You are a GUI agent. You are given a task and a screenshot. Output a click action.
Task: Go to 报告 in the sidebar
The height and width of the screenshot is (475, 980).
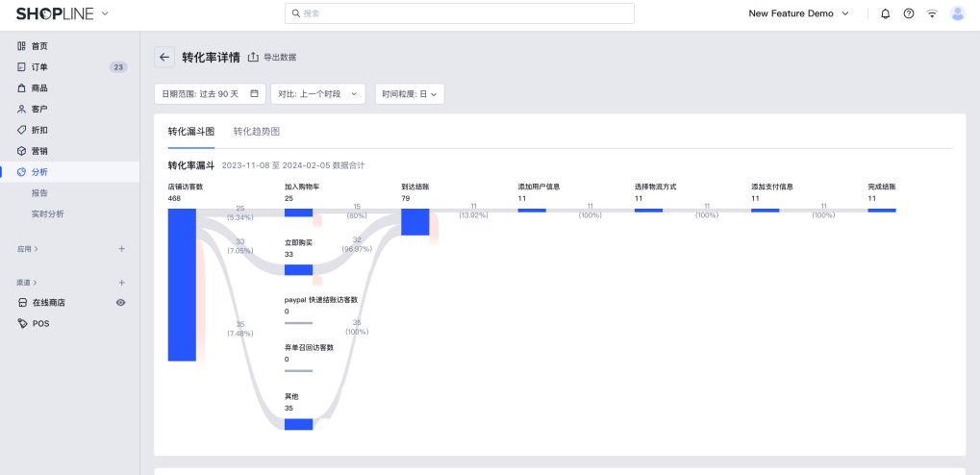pos(39,193)
